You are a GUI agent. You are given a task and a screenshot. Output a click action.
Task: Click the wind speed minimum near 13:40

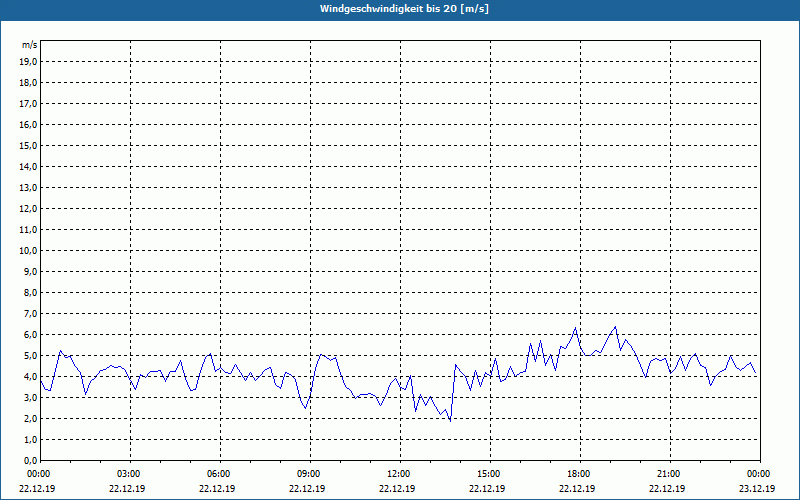[450, 421]
